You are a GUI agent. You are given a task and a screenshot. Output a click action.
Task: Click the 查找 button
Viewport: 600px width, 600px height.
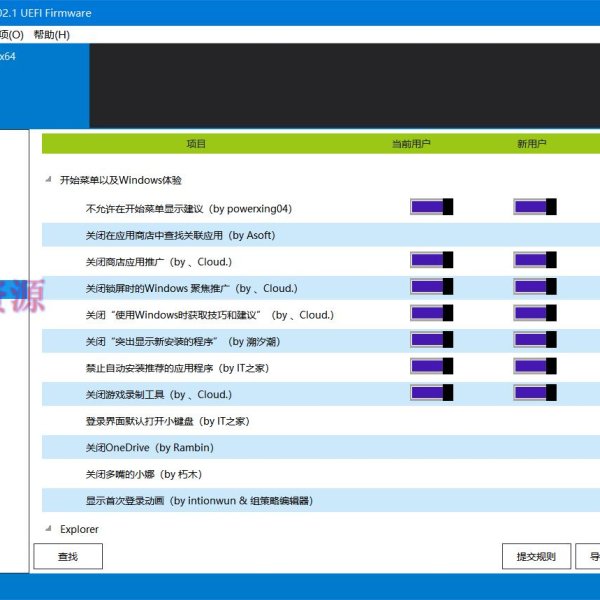coord(68,556)
